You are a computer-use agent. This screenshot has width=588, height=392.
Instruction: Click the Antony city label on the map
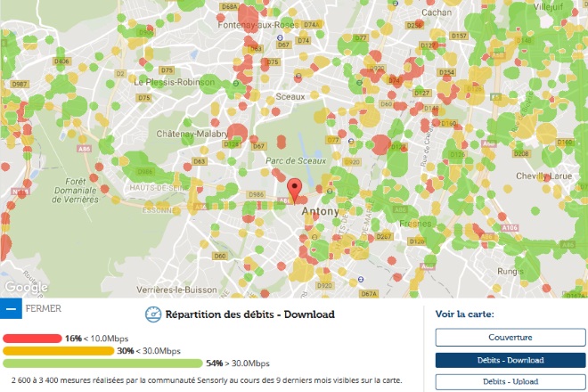click(x=321, y=212)
